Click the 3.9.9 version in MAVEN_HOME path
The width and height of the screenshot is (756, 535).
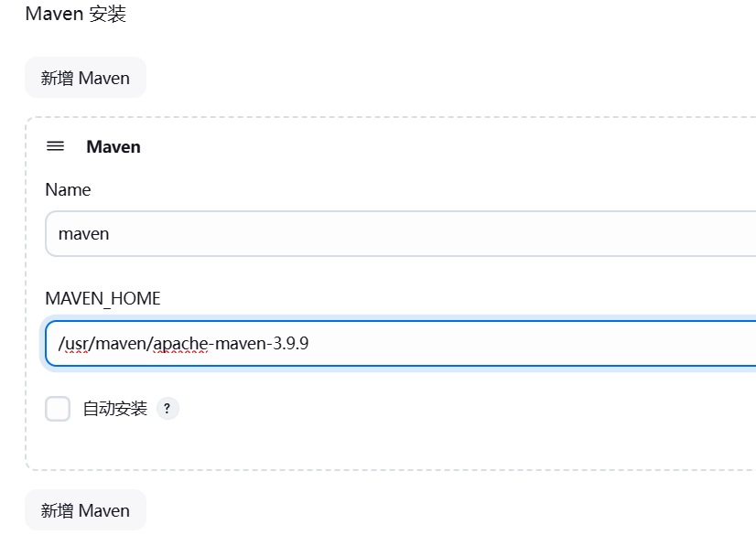tap(291, 343)
